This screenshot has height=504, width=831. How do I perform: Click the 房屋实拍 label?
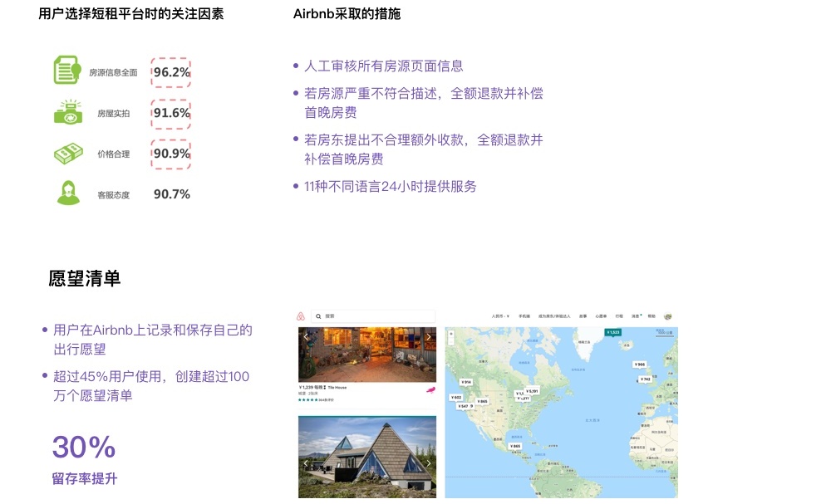pyautogui.click(x=113, y=113)
